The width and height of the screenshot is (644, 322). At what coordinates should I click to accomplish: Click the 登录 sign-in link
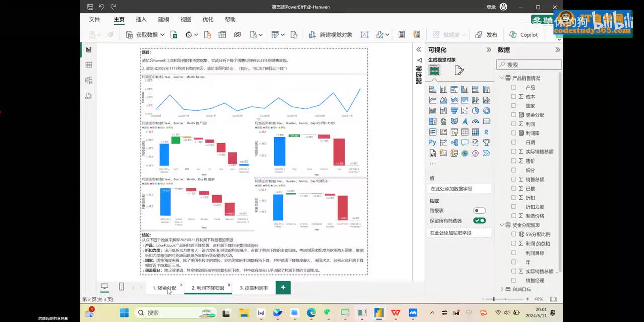[491, 7]
